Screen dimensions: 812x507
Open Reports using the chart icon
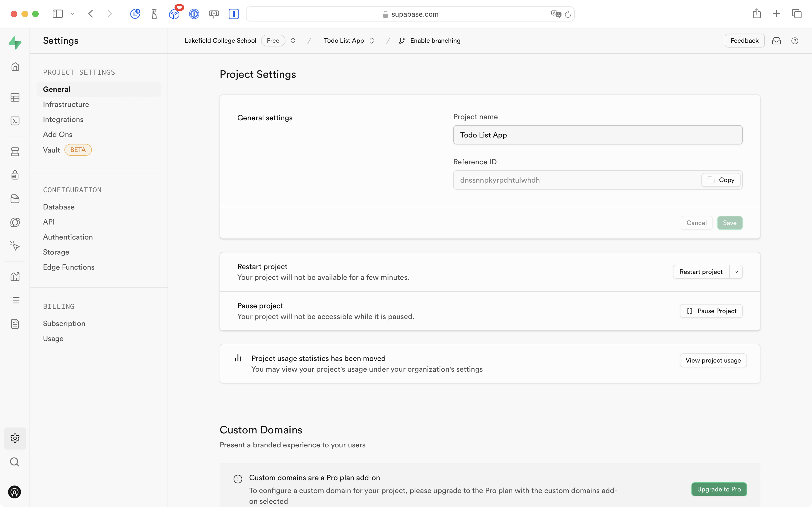[15, 276]
